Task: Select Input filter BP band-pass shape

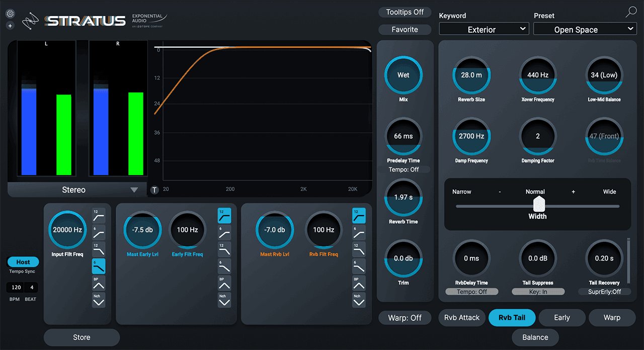Action: point(99,283)
